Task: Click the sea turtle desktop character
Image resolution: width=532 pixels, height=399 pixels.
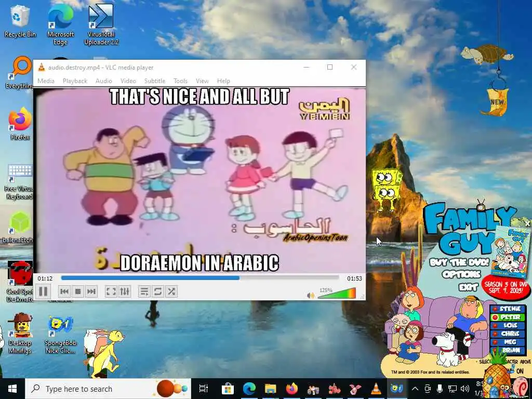Action: [486, 54]
